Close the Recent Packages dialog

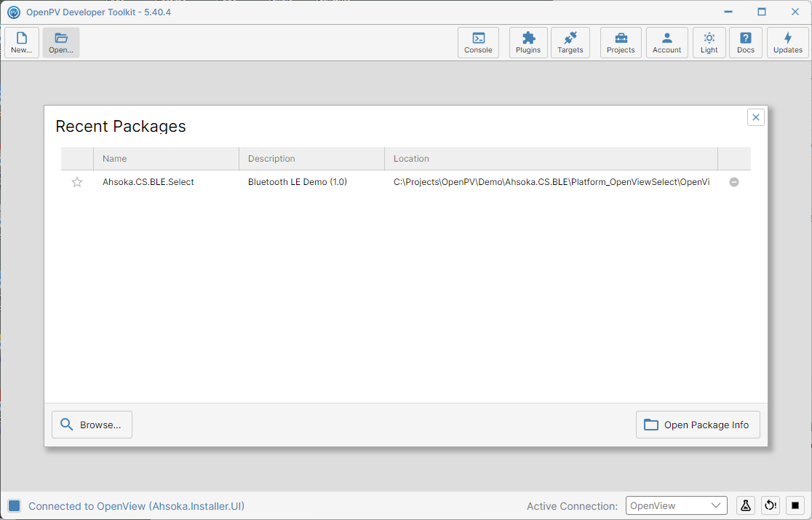tap(755, 117)
